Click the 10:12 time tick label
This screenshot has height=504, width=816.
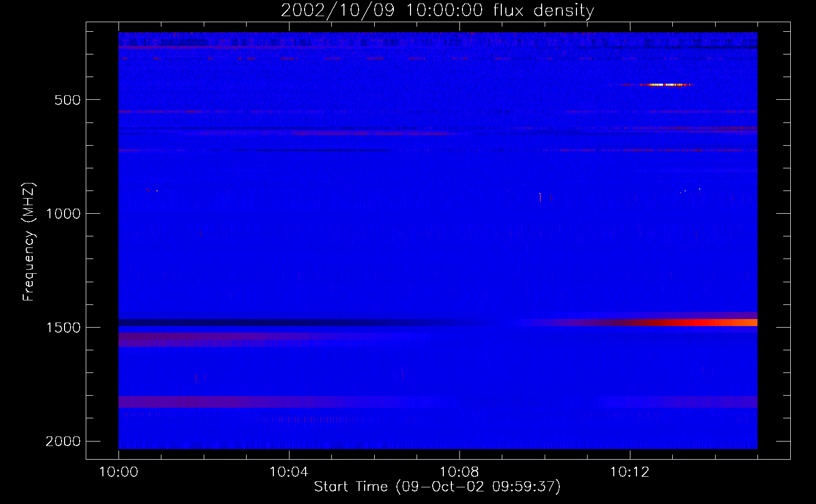pyautogui.click(x=630, y=472)
